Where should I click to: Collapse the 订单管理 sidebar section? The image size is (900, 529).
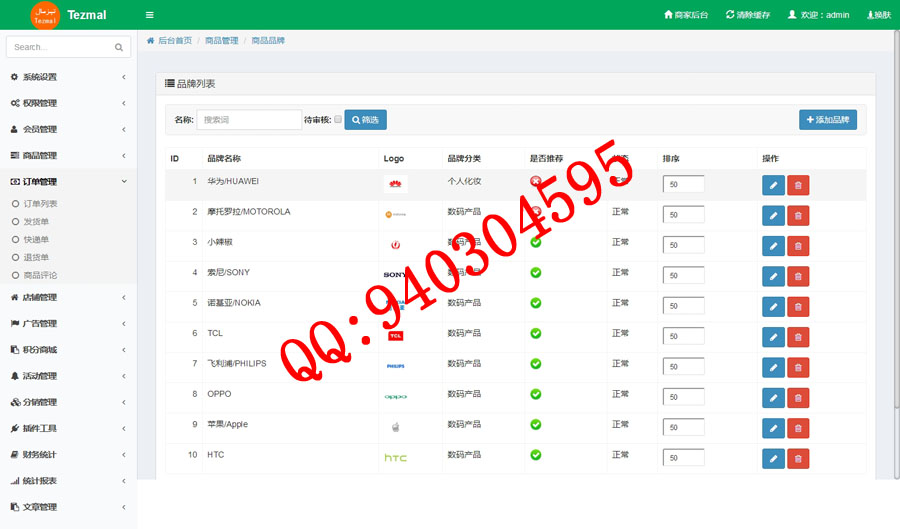tap(67, 182)
